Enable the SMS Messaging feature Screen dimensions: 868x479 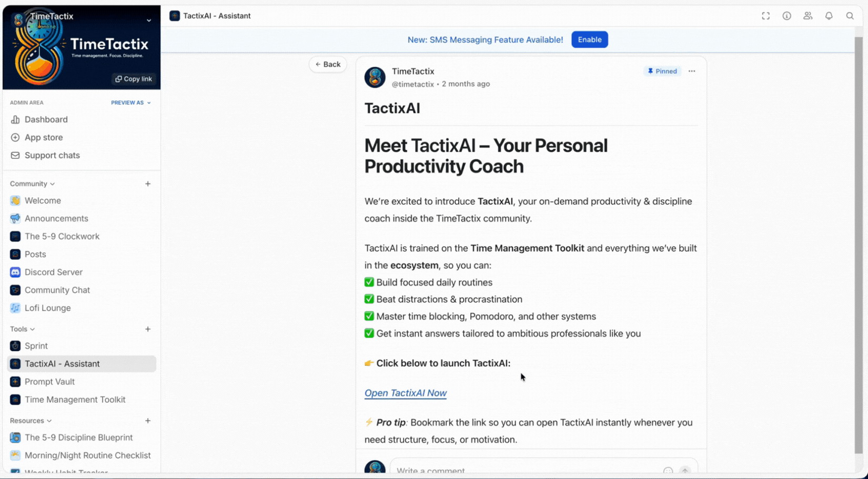[x=589, y=39]
